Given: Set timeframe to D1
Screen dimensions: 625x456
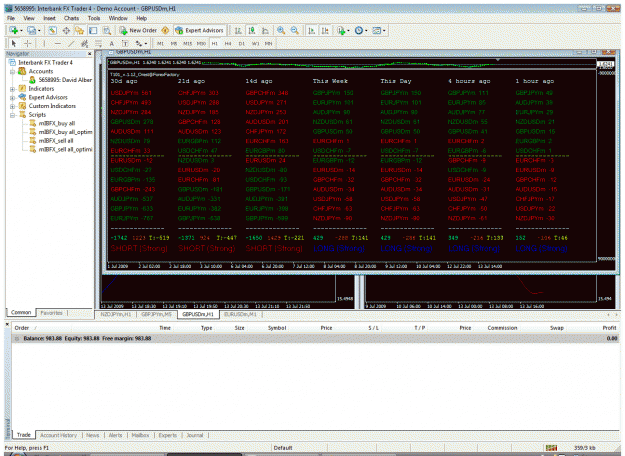Looking at the screenshot, I should 242,43.
